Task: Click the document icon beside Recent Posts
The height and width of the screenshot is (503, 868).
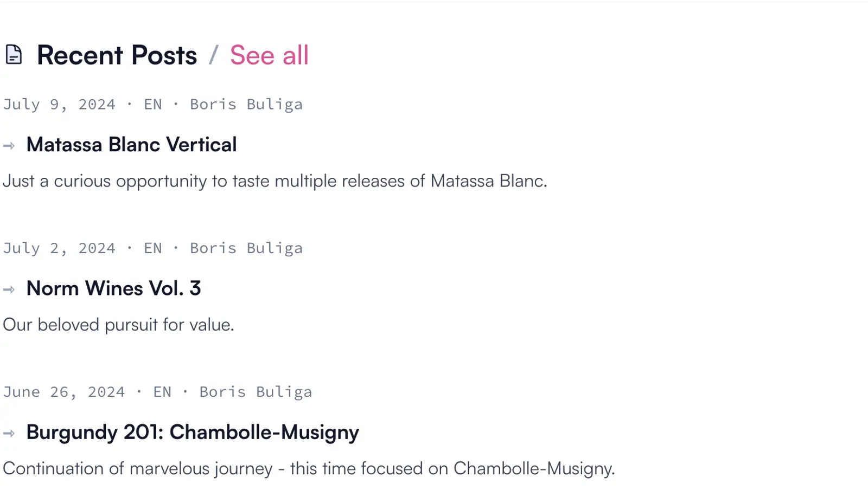Action: coord(14,55)
